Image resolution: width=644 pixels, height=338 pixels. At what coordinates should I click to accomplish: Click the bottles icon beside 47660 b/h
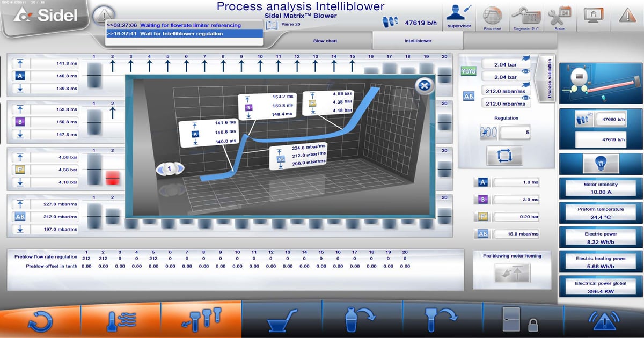(x=584, y=120)
